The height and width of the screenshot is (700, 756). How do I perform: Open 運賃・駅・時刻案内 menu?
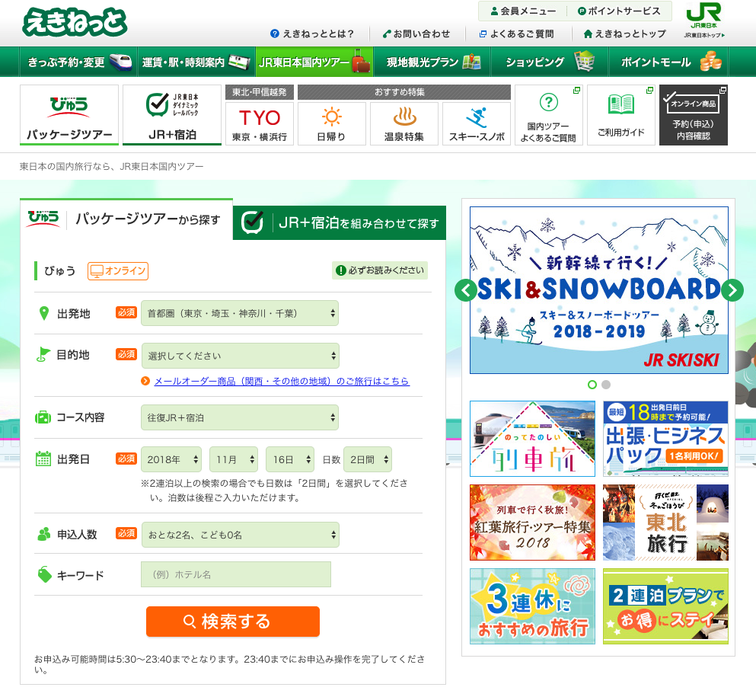click(x=196, y=62)
